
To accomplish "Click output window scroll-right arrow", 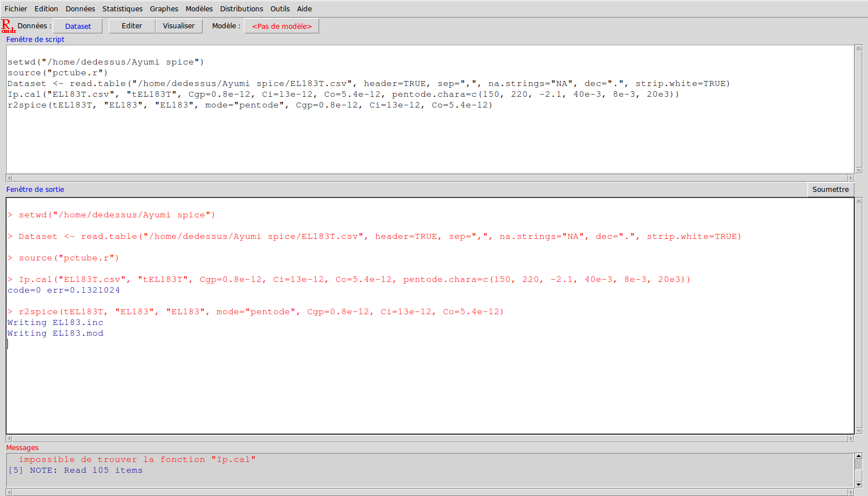I will [850, 439].
